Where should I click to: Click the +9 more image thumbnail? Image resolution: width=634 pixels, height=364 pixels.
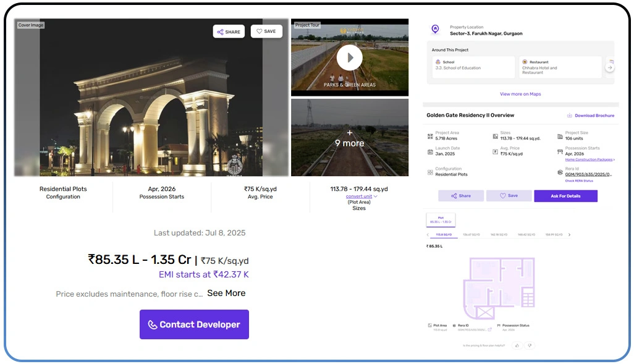349,137
